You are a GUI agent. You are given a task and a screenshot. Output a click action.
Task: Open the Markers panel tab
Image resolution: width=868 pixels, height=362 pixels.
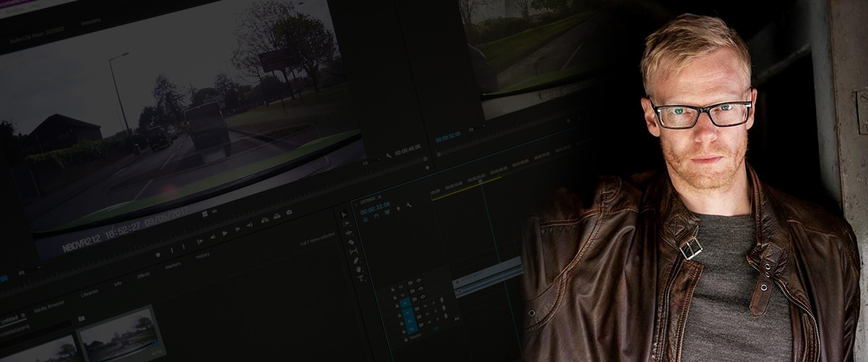click(173, 266)
